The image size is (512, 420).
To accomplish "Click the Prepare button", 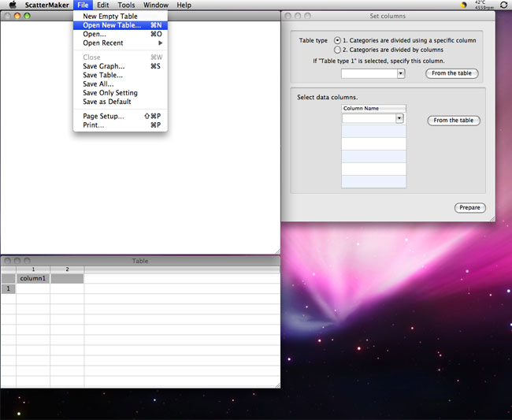I will click(x=470, y=207).
